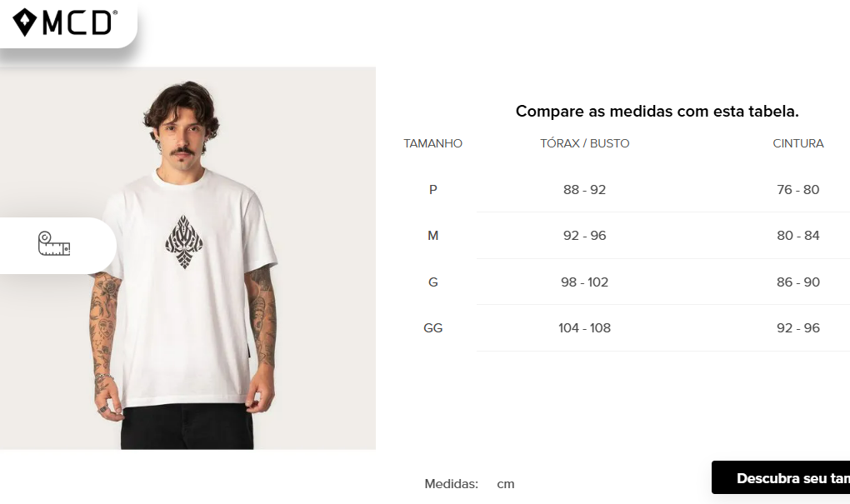Viewport: 850px width, 504px height.
Task: Click the 98 - 102 chest measurement
Action: click(x=584, y=282)
